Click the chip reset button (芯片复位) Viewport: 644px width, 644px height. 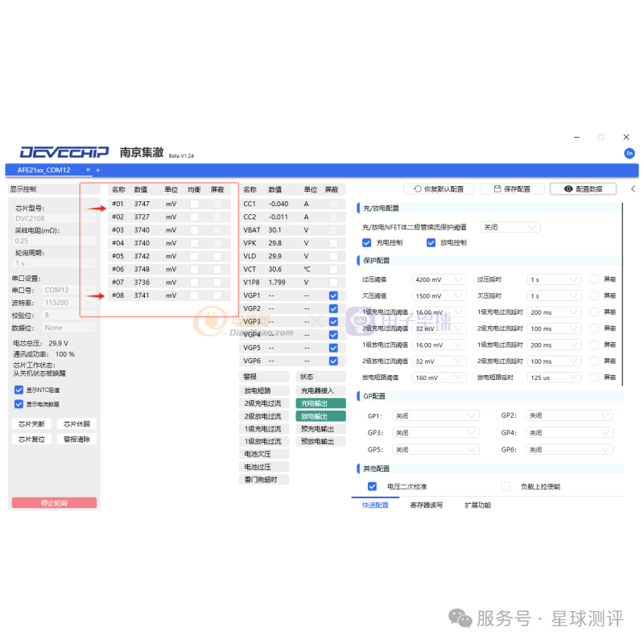31,440
